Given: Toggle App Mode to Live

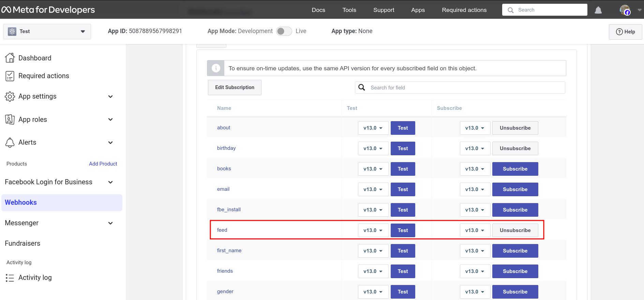Looking at the screenshot, I should (284, 31).
